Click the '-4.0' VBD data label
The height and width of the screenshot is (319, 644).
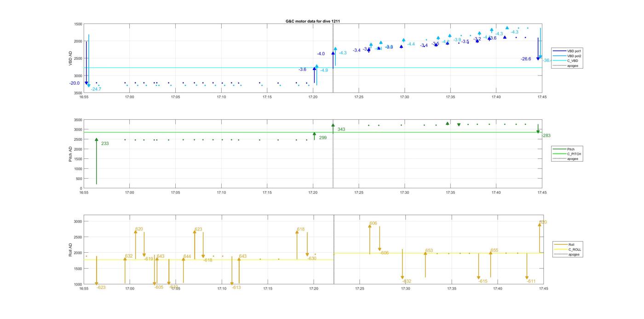coord(321,54)
